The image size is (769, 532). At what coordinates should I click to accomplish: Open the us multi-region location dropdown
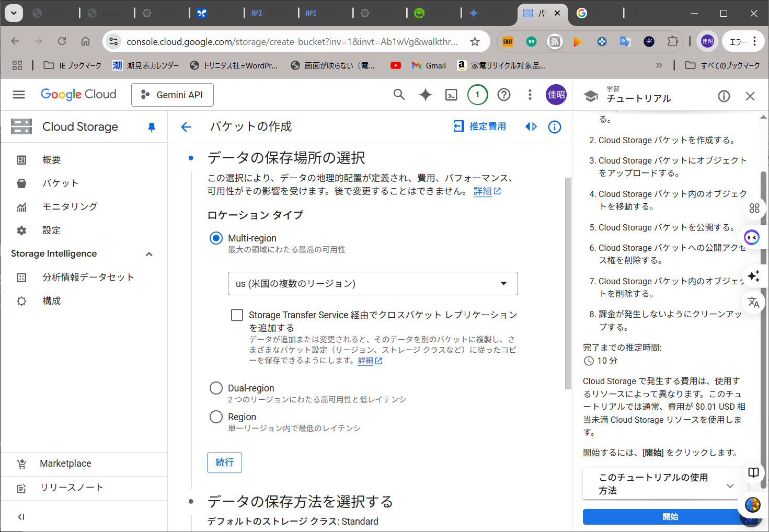click(373, 284)
